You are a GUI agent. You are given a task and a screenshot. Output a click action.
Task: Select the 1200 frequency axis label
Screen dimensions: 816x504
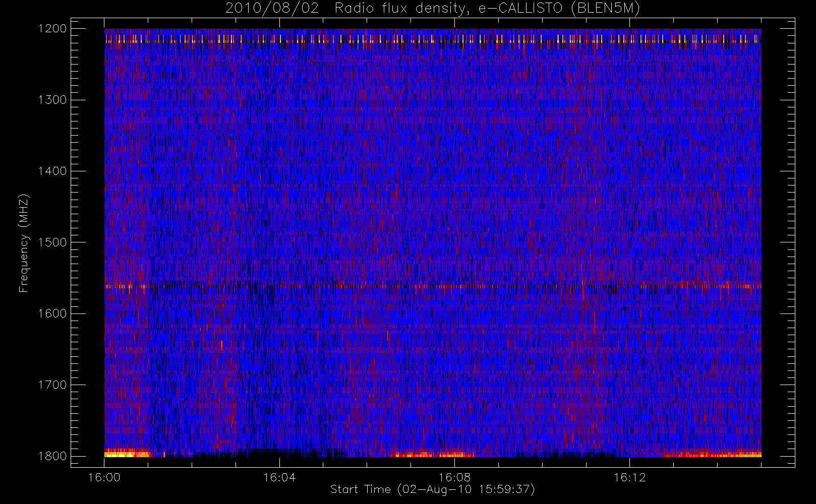[52, 29]
